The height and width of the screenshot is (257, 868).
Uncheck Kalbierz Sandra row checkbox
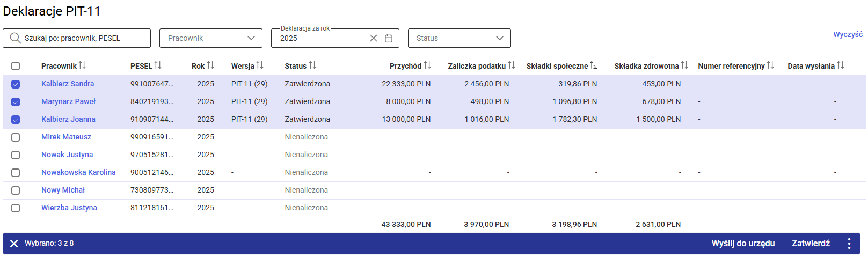(x=16, y=84)
